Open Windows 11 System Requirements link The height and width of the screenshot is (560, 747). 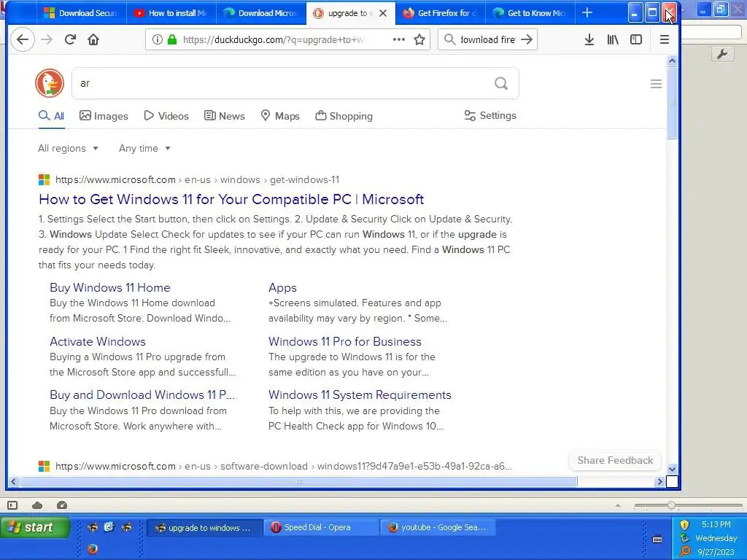click(360, 394)
